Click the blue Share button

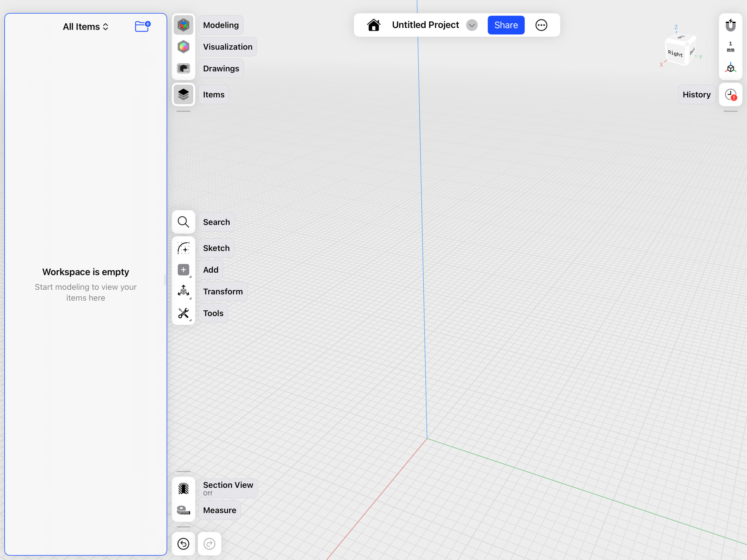pos(506,25)
